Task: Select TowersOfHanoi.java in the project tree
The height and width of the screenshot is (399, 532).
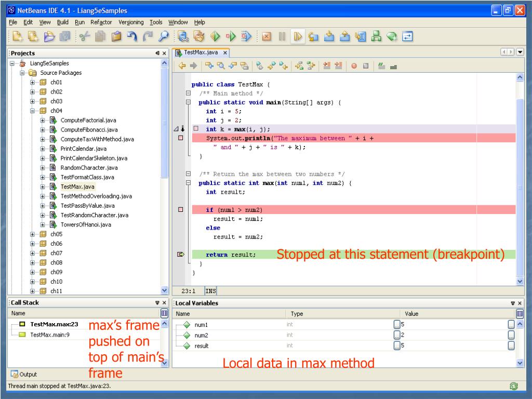Action: tap(86, 224)
